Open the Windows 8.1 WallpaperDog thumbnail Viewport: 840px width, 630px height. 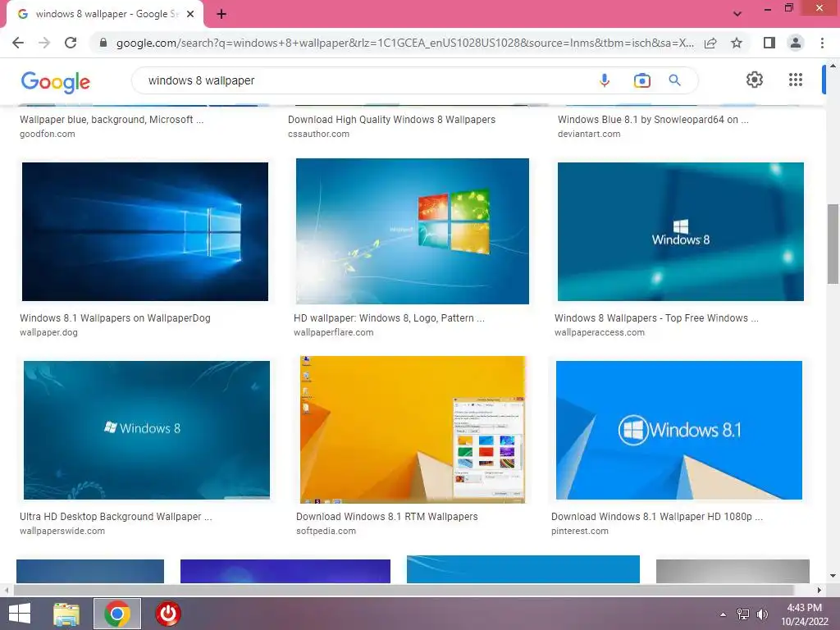tap(145, 231)
